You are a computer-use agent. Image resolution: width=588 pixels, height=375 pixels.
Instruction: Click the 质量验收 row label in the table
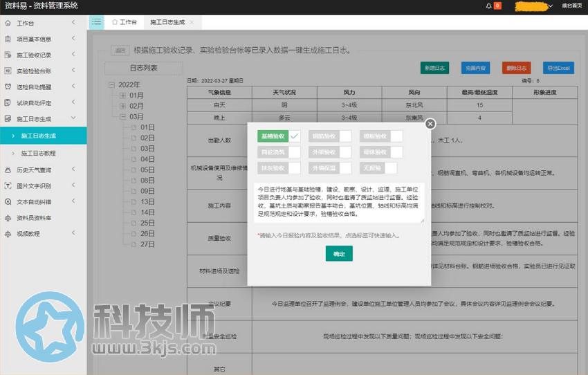pyautogui.click(x=219, y=238)
